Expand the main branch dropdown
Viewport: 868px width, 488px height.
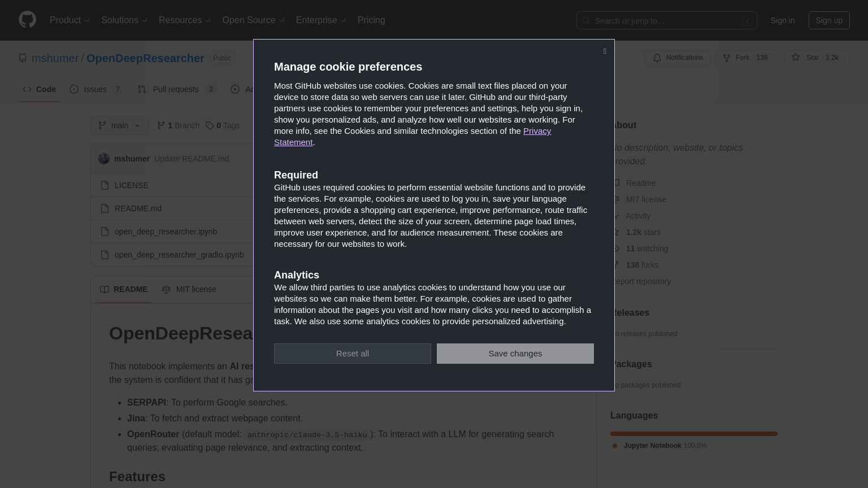[x=120, y=125]
